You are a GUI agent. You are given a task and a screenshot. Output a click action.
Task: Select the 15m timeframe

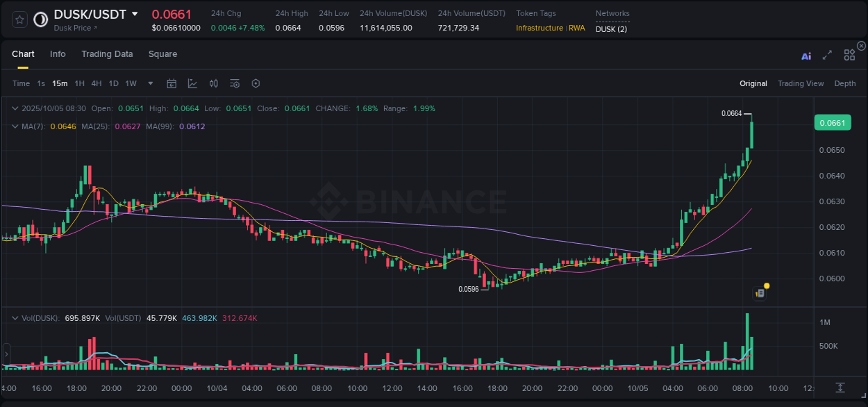coord(60,83)
